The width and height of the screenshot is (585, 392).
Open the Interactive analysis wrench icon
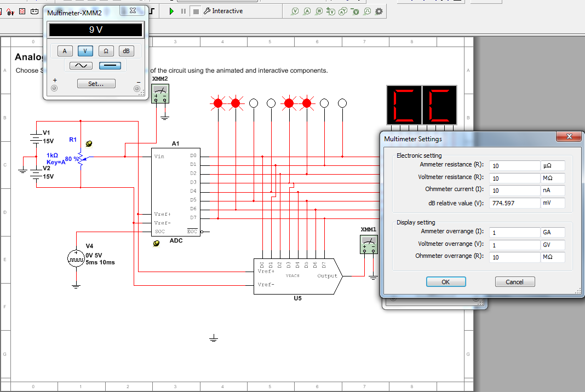click(x=207, y=11)
